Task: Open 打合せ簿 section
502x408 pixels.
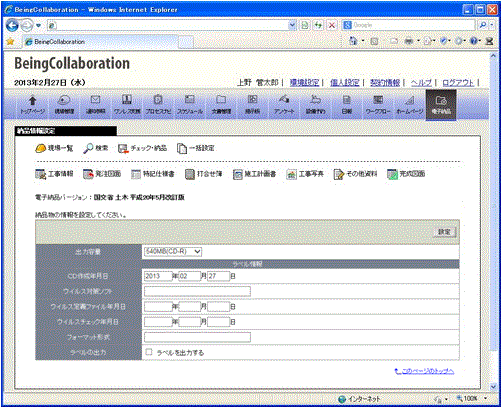Action: coord(204,174)
